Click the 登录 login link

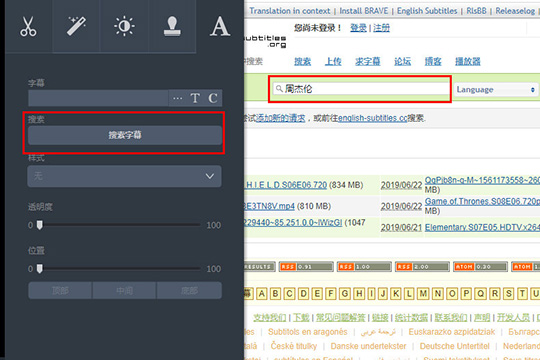point(358,28)
